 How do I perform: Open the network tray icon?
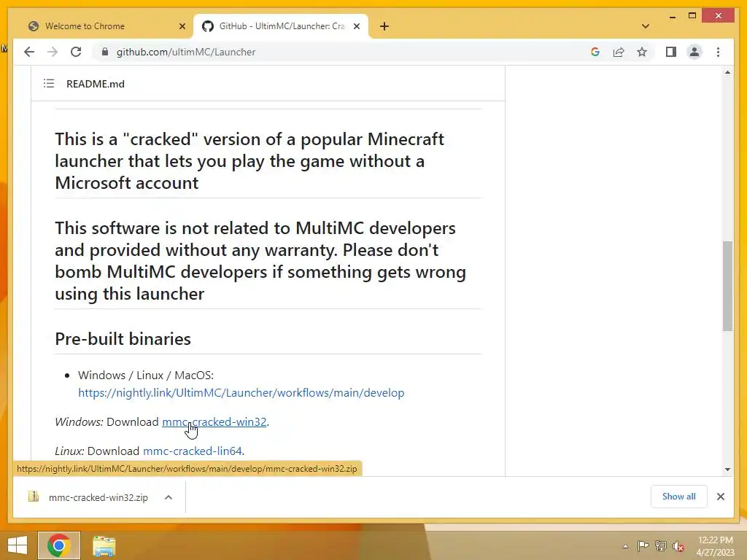[661, 546]
